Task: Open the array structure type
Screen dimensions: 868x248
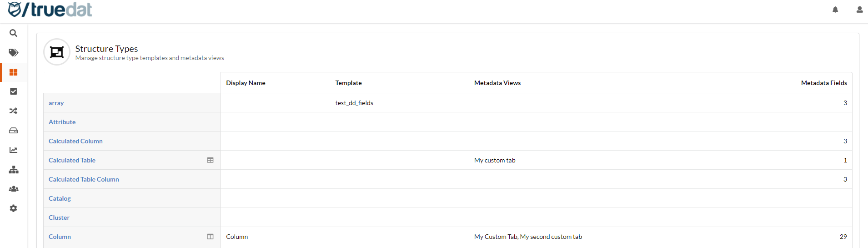Action: point(56,103)
